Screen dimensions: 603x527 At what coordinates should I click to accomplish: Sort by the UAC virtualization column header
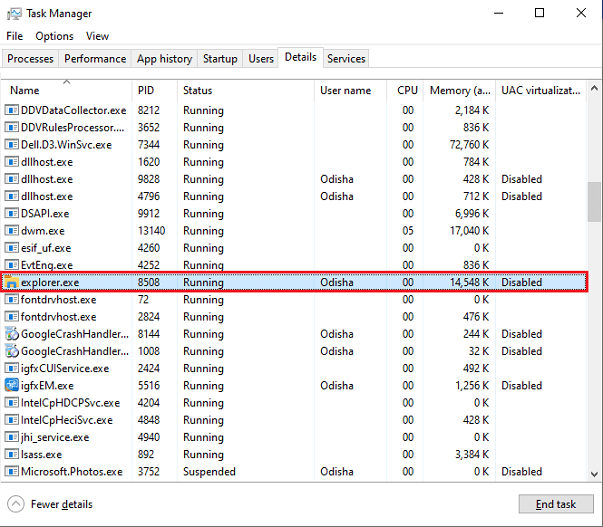pos(541,90)
